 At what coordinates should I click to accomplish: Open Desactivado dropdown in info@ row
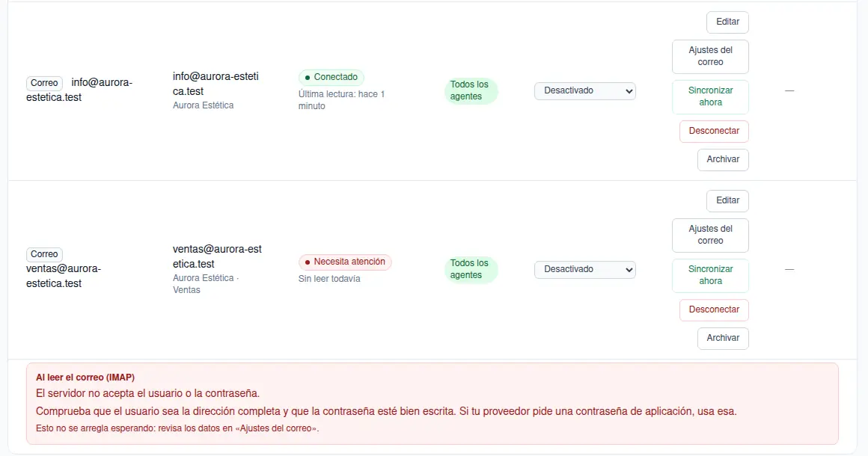[584, 90]
